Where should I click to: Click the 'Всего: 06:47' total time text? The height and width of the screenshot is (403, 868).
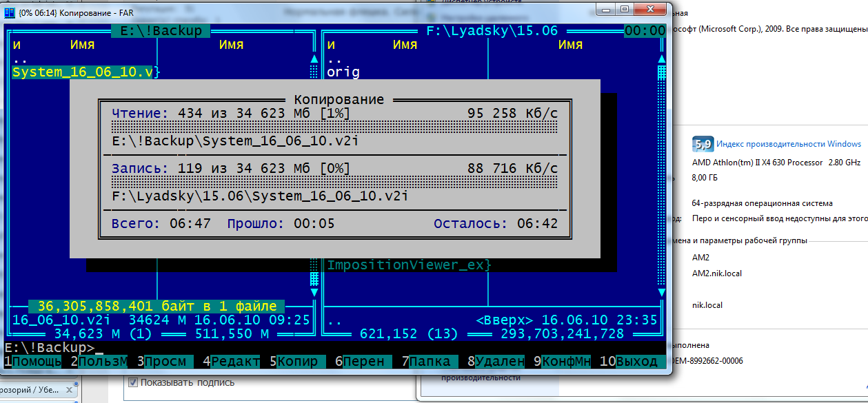[x=161, y=224]
